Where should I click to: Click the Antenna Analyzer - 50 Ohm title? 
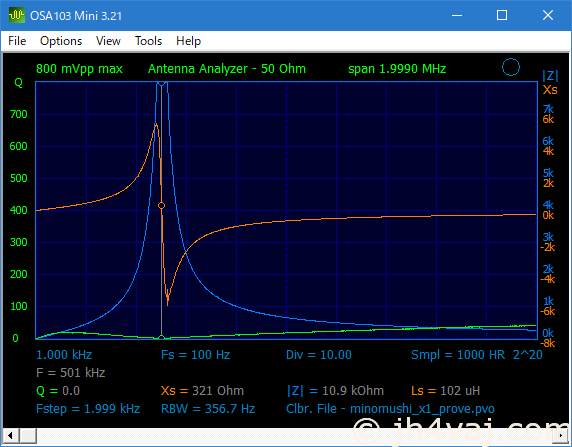[x=227, y=69]
